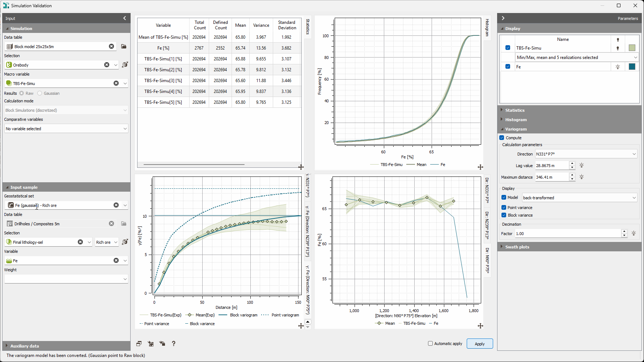
Task: Select swath tab Dir: N239° P13°
Action: pos(487,226)
